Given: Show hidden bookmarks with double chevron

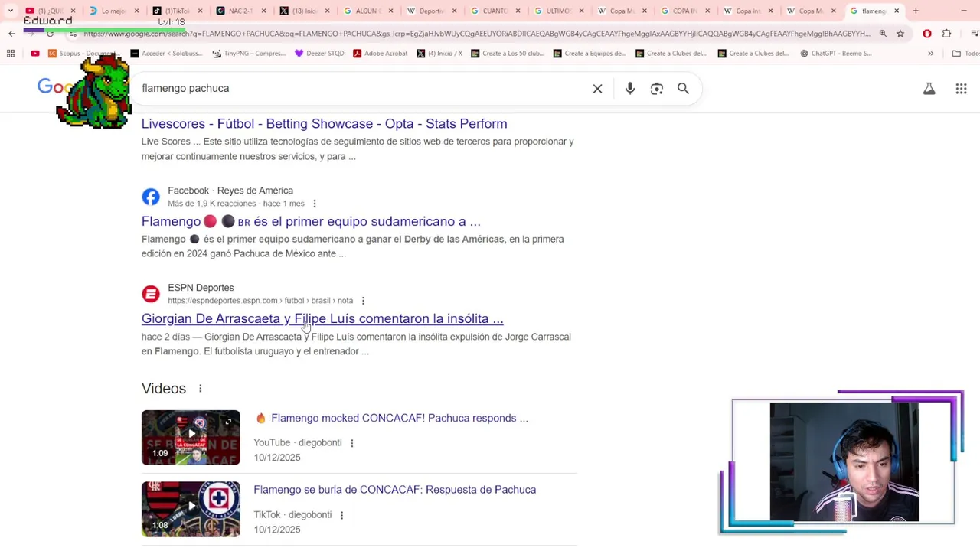Looking at the screenshot, I should click(930, 54).
